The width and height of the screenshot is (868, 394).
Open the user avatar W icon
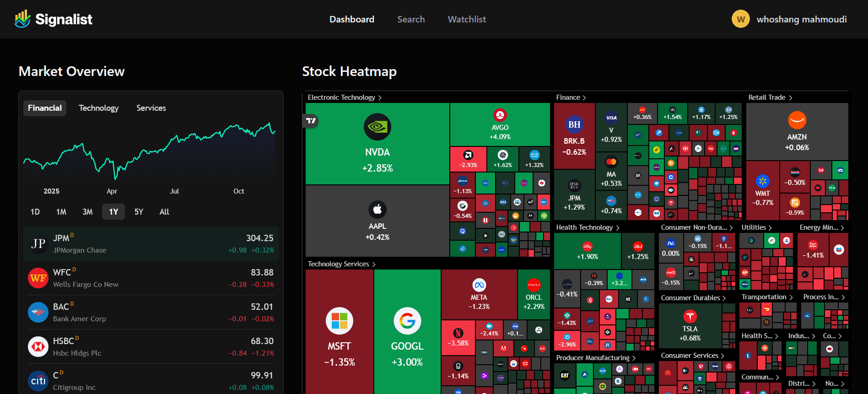pyautogui.click(x=741, y=19)
